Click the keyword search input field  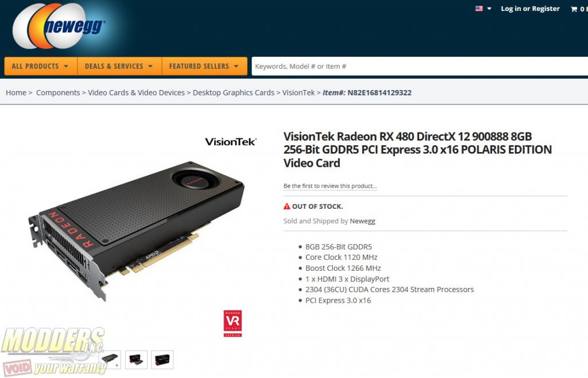pyautogui.click(x=420, y=67)
